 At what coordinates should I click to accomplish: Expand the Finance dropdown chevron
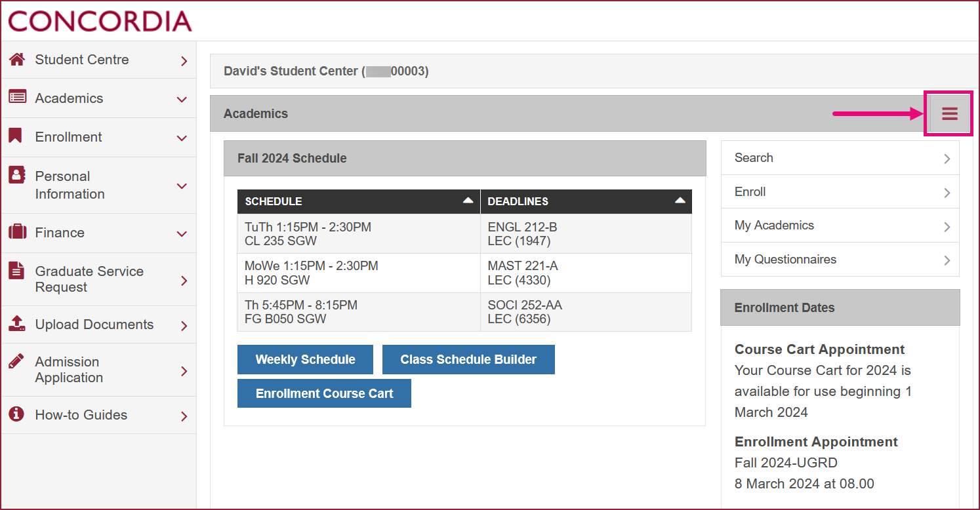pyautogui.click(x=182, y=233)
